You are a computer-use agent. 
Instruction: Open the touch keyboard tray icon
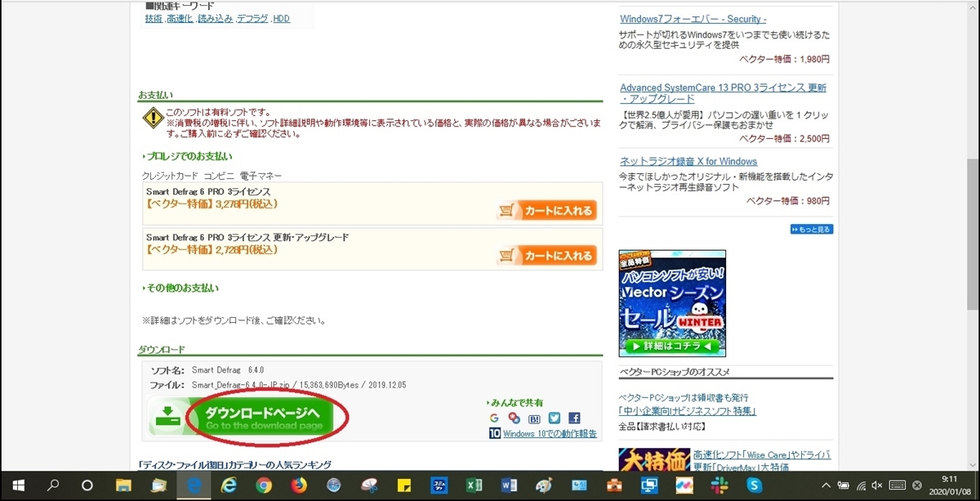point(898,485)
